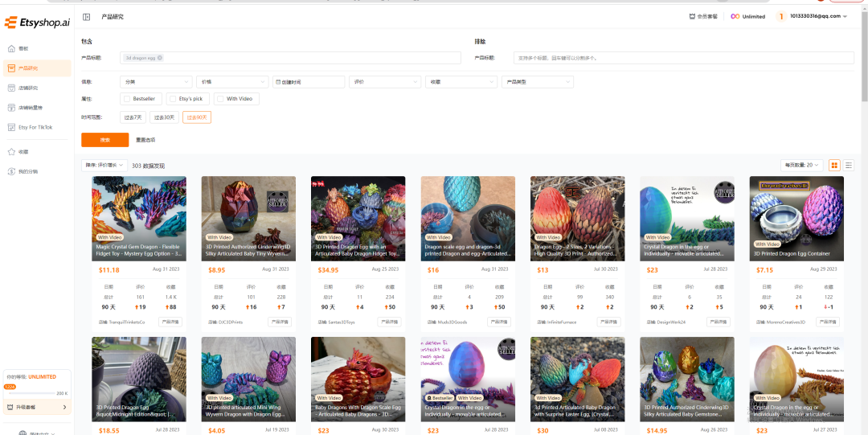Image resolution: width=868 pixels, height=435 pixels.
Task: Tick the Bestseller checkbox
Action: point(127,99)
